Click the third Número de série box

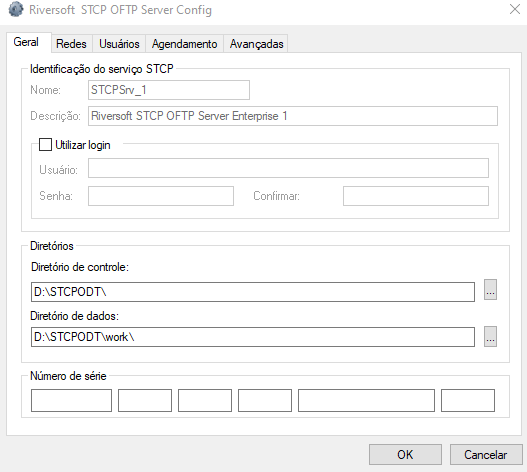click(x=205, y=400)
